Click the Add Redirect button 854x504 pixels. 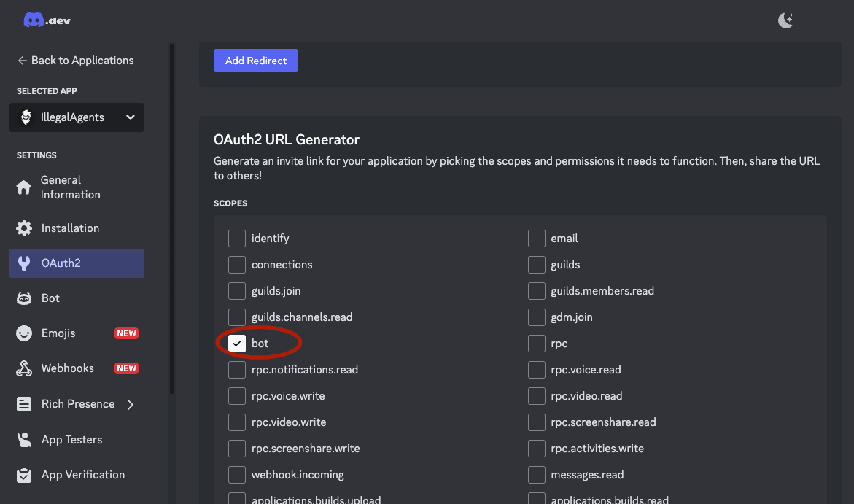click(255, 61)
